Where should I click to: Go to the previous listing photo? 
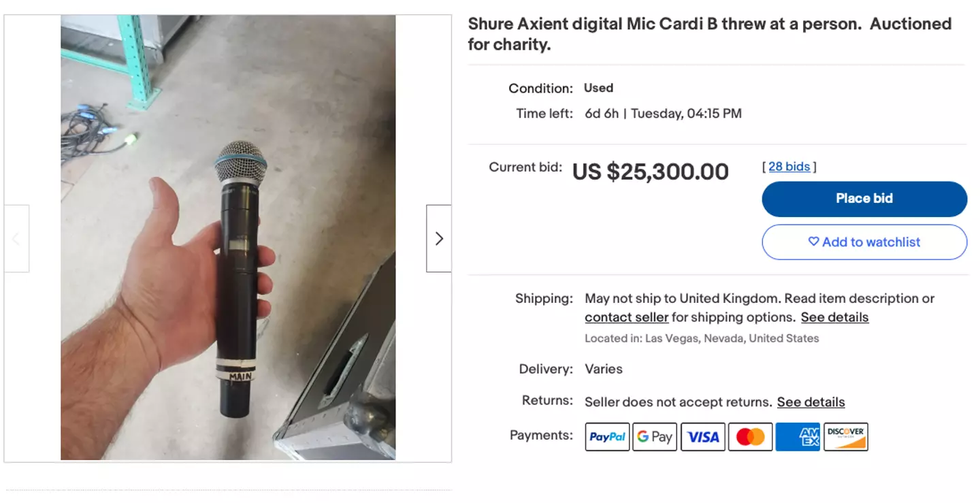tap(16, 238)
